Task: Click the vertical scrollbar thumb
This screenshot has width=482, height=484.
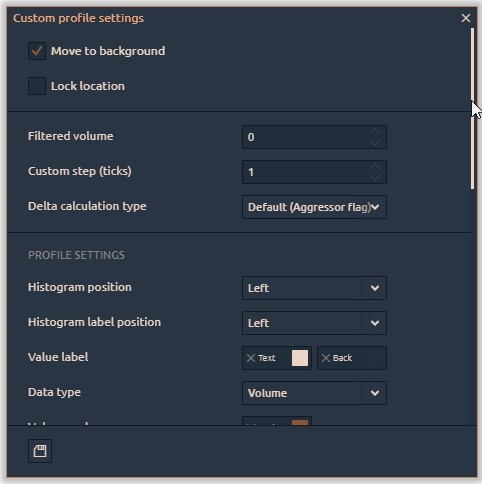Action: pyautogui.click(x=472, y=109)
